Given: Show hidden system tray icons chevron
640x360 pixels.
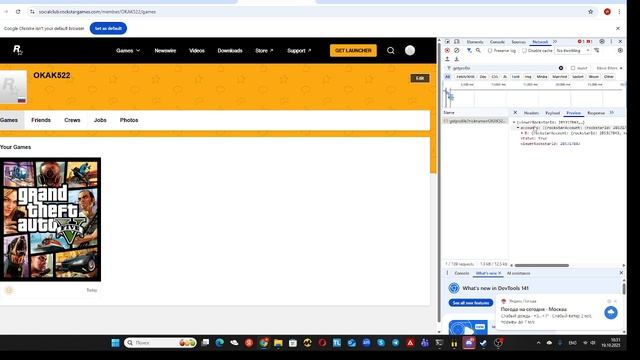Looking at the screenshot, I should point(538,343).
